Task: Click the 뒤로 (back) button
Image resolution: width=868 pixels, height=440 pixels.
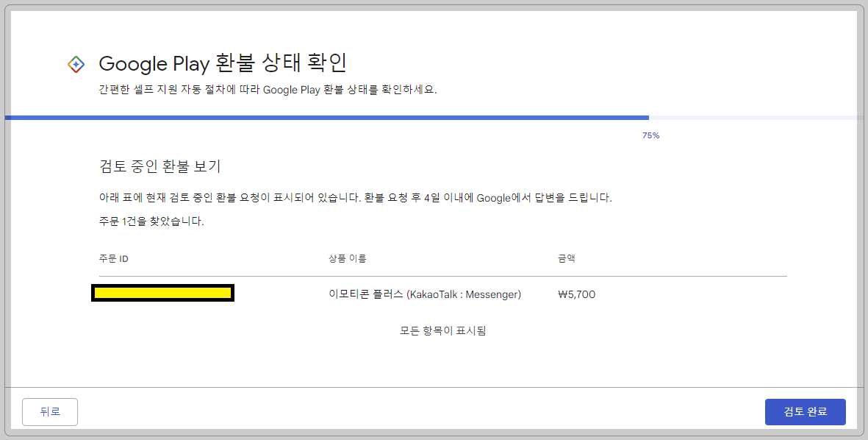Action: pyautogui.click(x=50, y=412)
